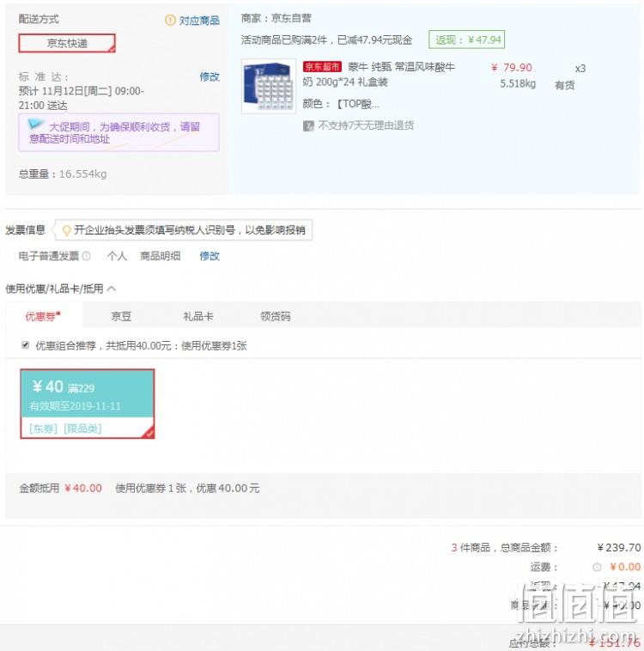Click the 总重量 16.554kg text
Screen dimensions: 644x651
(x=63, y=174)
